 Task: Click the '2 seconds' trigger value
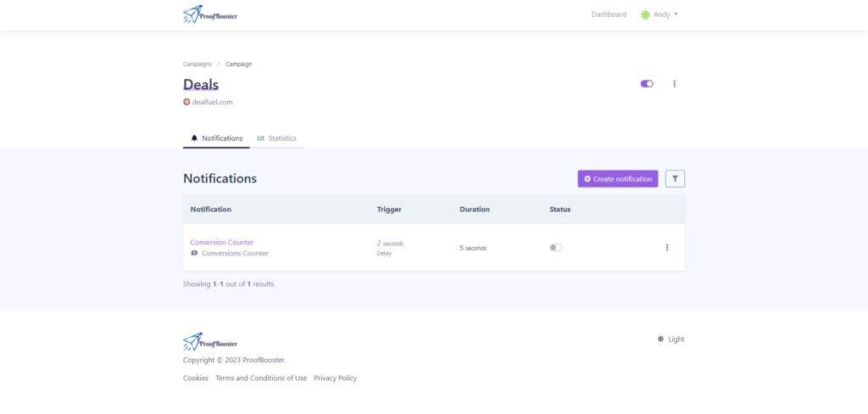pos(390,243)
